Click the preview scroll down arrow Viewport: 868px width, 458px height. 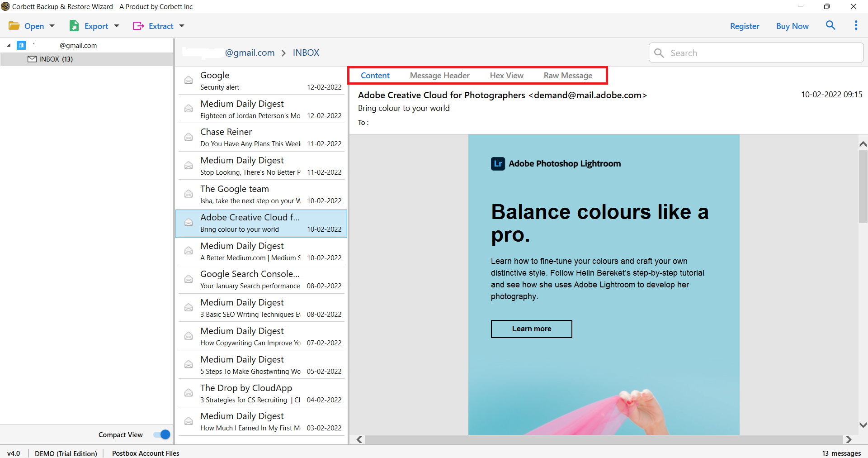[x=863, y=425]
